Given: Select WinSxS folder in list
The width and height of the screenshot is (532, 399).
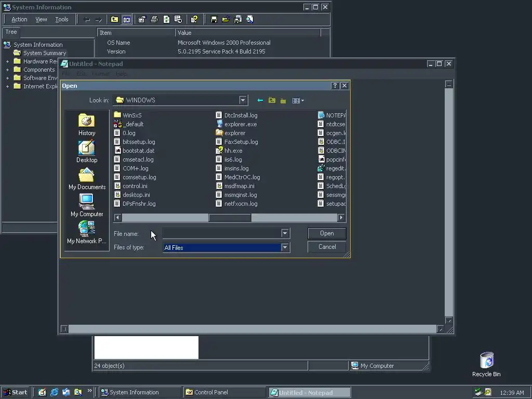Looking at the screenshot, I should 128,115.
